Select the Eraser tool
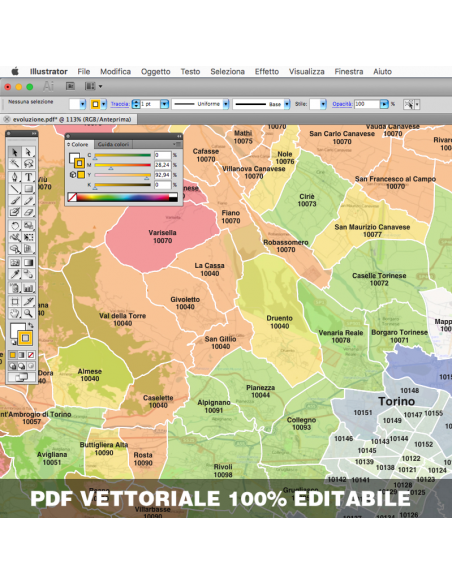The image size is (452, 584). (28, 212)
